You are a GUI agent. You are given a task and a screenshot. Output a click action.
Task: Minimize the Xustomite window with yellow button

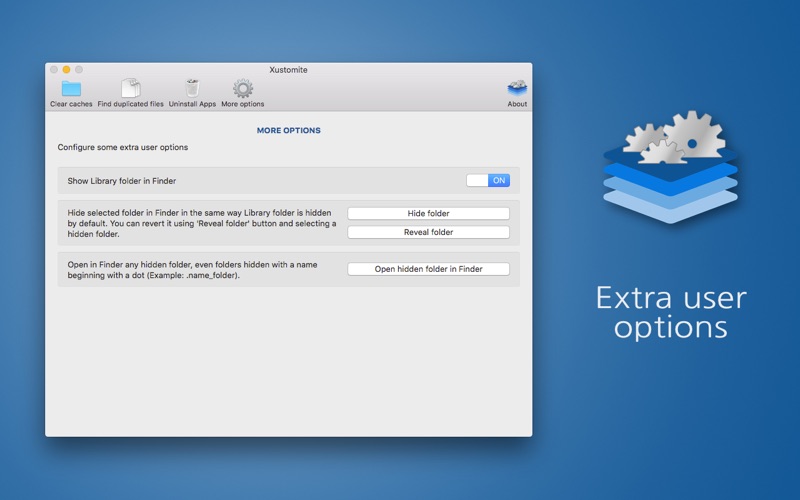pos(66,69)
